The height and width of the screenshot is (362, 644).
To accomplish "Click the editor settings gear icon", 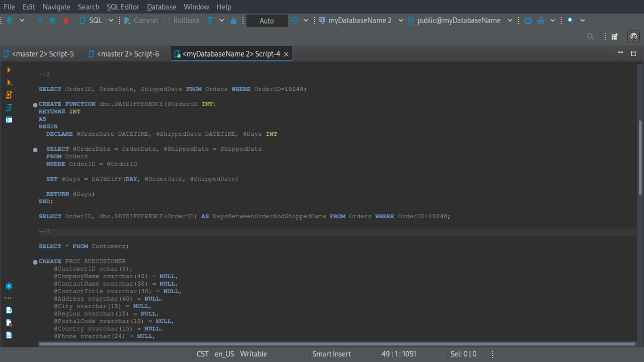I will tap(9, 286).
